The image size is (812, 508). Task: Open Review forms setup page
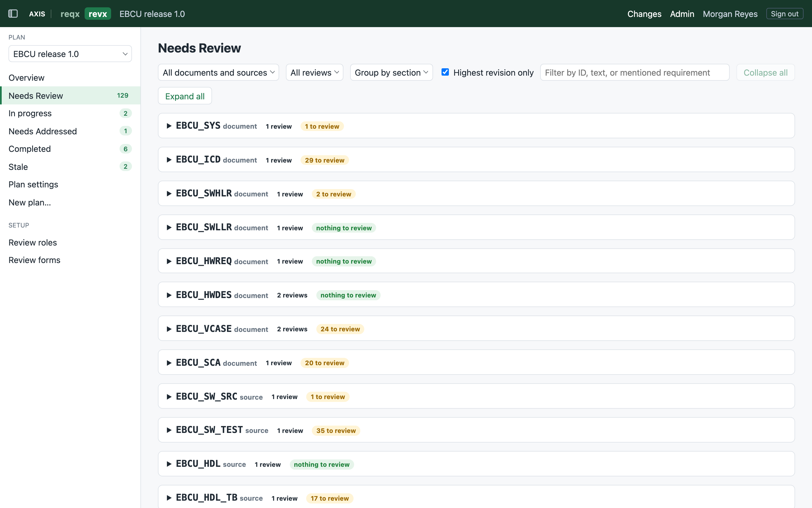click(x=70, y=260)
